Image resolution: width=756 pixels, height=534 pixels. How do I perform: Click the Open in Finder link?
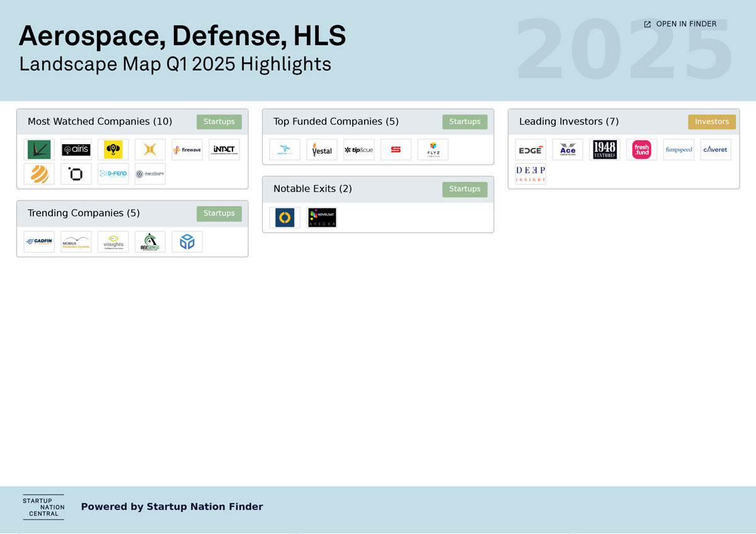coord(680,24)
